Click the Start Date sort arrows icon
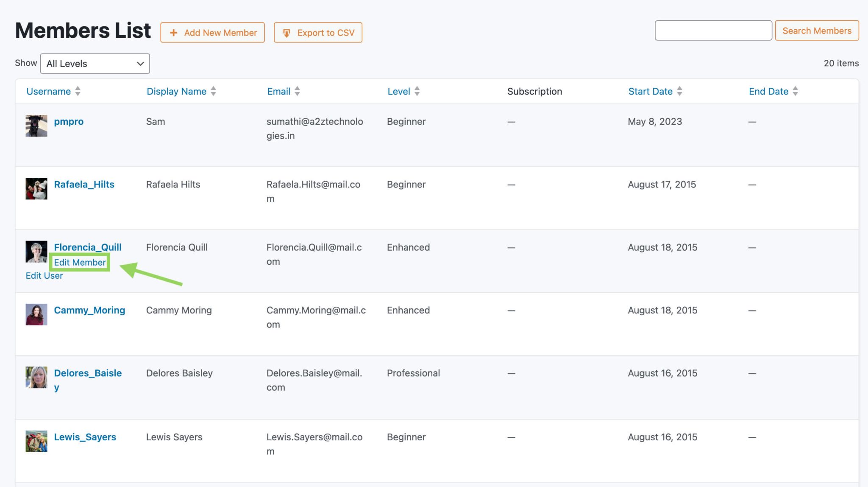The height and width of the screenshot is (487, 868). click(x=679, y=91)
